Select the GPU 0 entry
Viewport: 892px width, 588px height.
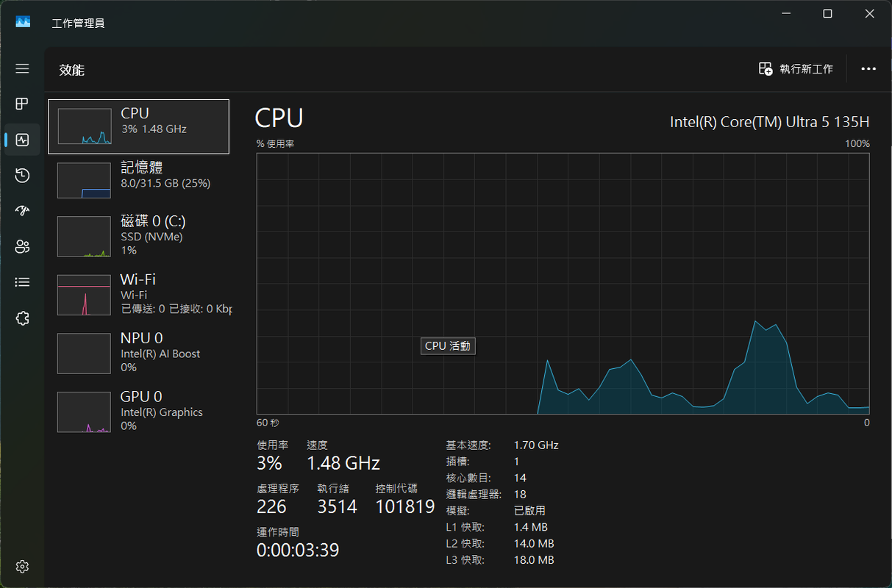coord(138,412)
